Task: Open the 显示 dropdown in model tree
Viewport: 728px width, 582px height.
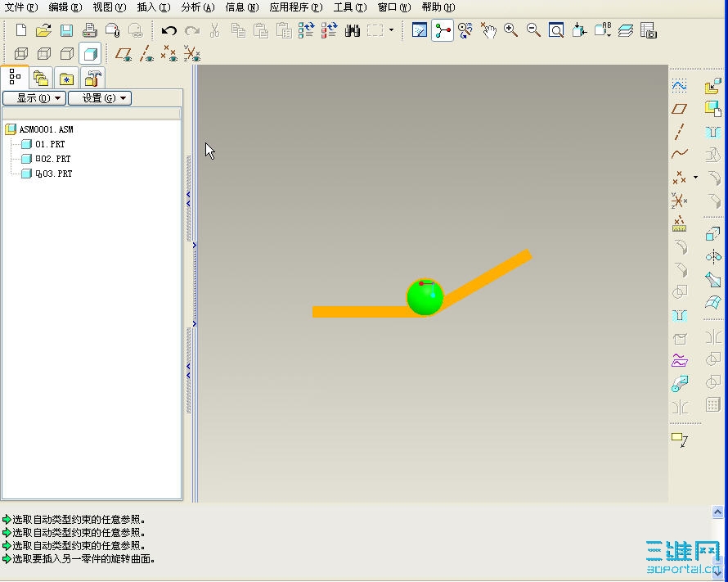Action: (x=34, y=98)
